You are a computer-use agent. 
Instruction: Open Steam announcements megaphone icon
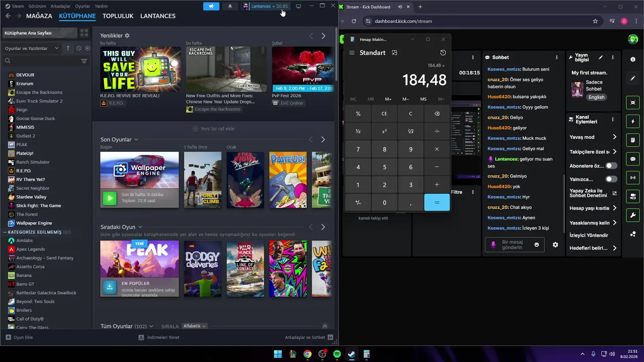point(211,6)
